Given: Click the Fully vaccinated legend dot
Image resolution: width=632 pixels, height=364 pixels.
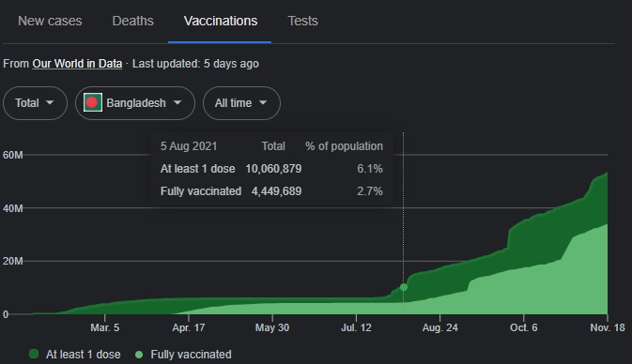Looking at the screenshot, I should pos(139,355).
